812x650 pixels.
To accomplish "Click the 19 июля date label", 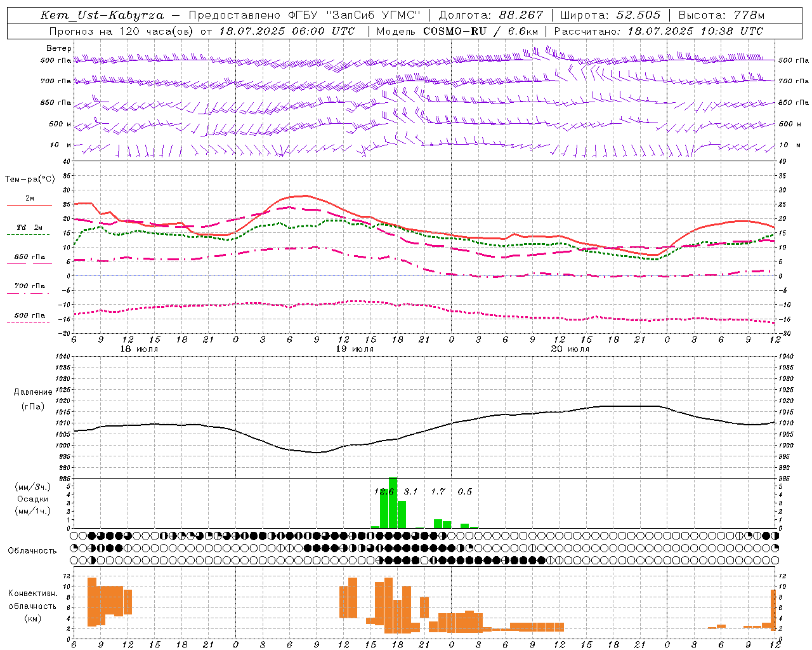I will (355, 349).
